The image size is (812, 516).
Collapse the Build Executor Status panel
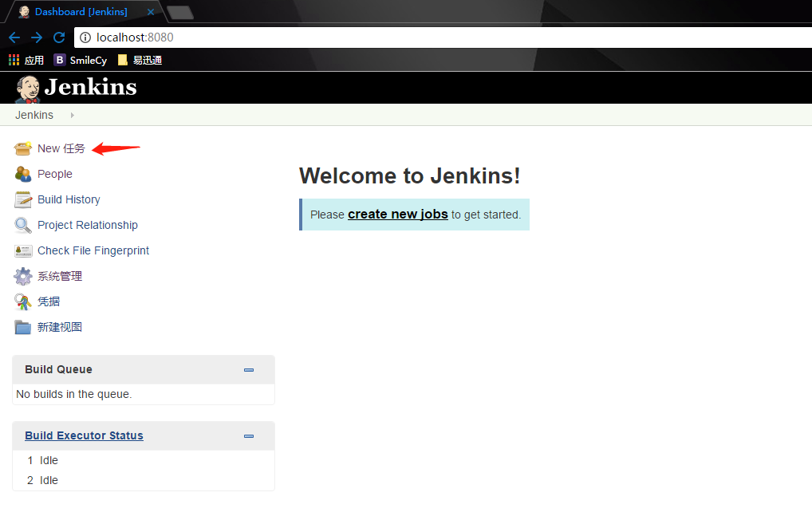(x=249, y=436)
